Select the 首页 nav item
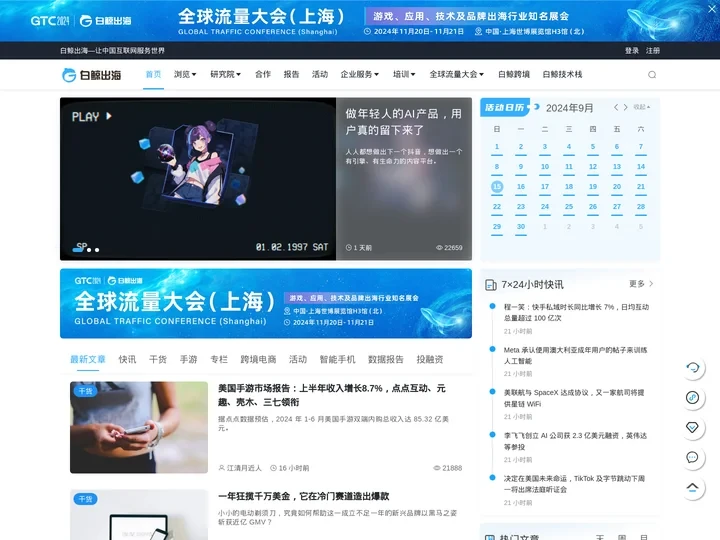This screenshot has height=540, width=720. (x=153, y=74)
